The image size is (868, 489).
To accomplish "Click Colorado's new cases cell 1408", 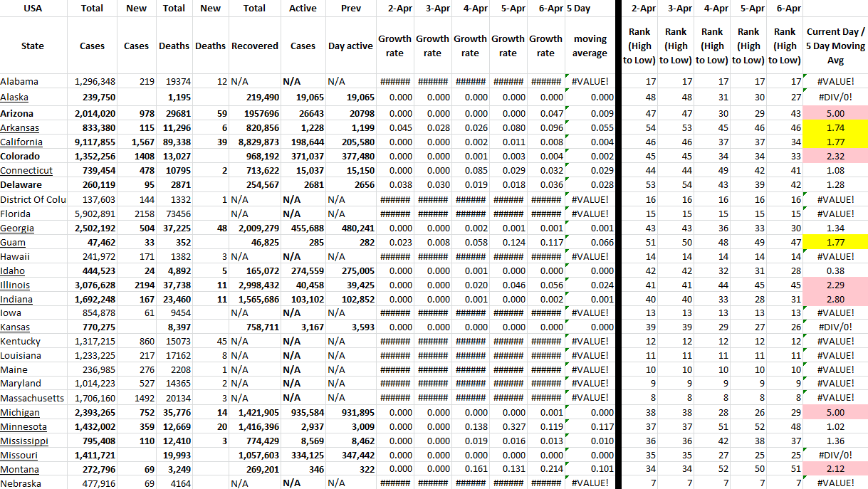I will coord(137,157).
